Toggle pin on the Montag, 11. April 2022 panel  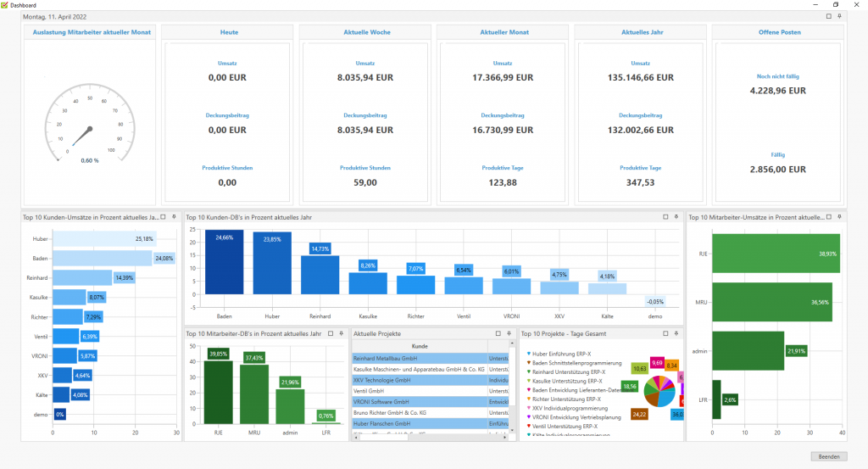[x=839, y=16]
